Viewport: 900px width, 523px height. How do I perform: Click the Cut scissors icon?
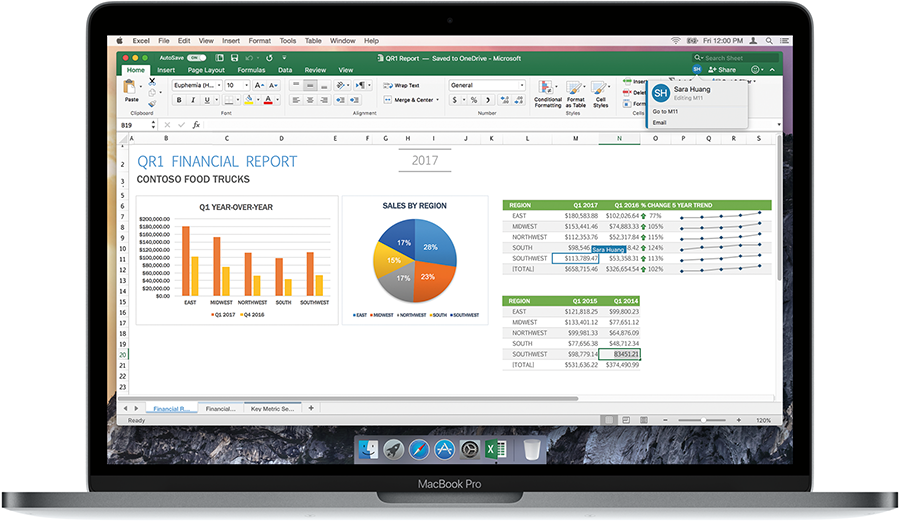click(x=152, y=82)
